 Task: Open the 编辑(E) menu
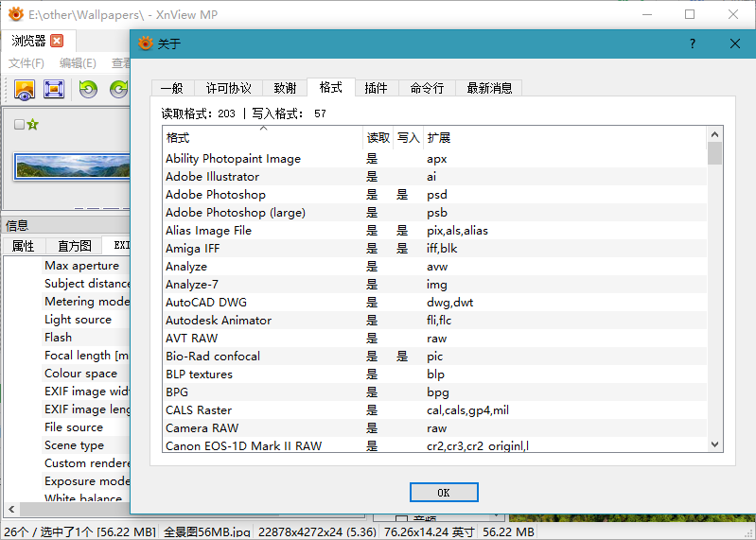click(x=78, y=63)
